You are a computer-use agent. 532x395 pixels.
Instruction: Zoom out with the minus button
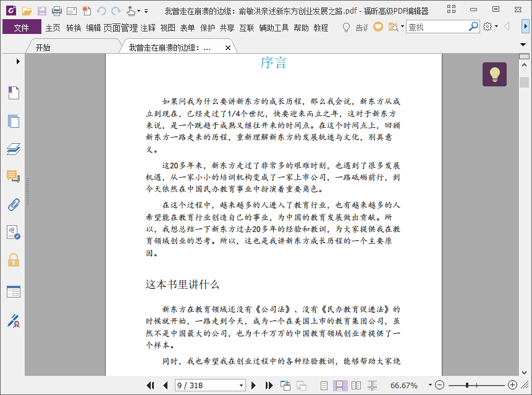tap(439, 385)
